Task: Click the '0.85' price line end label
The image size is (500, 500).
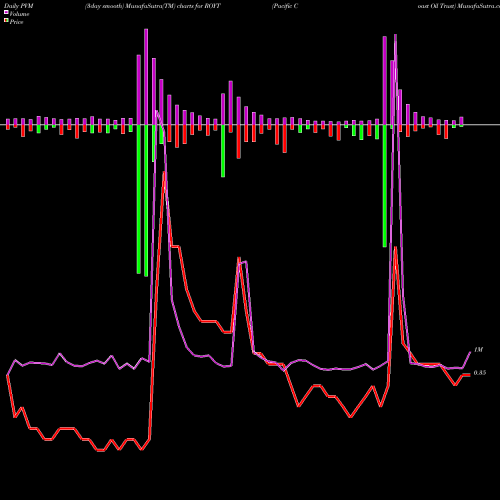Action: pos(480,373)
